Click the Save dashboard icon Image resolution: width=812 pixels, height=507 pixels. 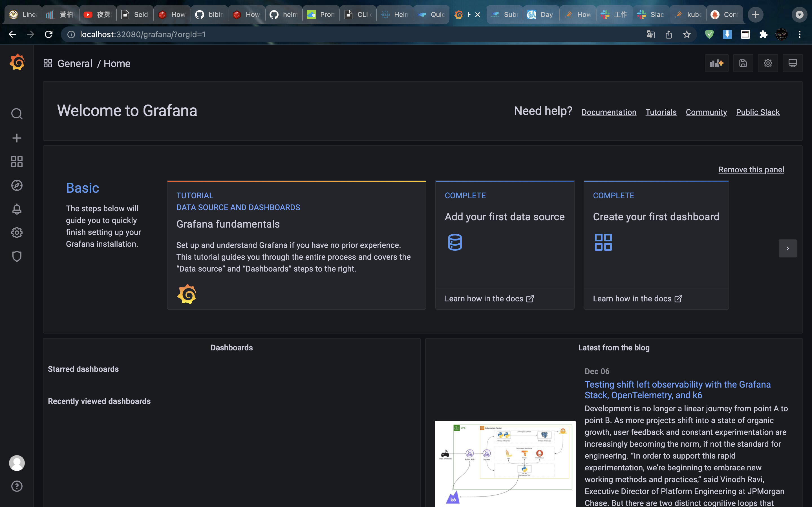coord(743,63)
